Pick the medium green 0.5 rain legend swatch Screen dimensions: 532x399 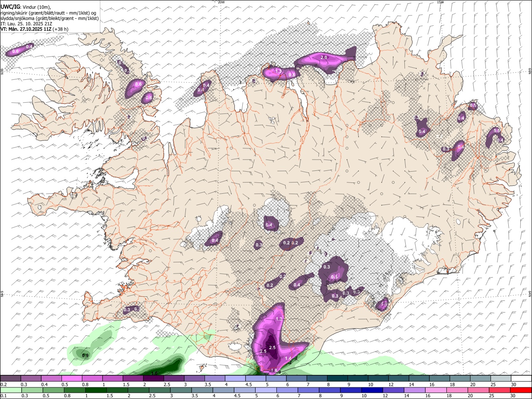54,390
